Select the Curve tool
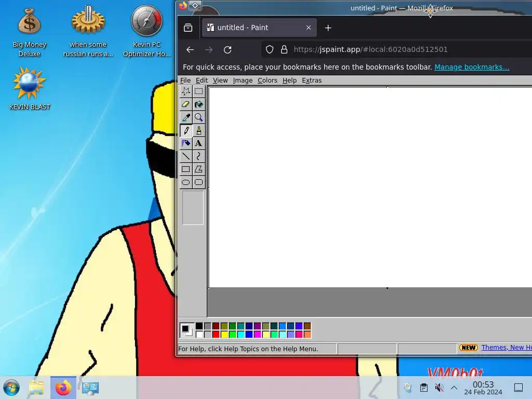Image resolution: width=532 pixels, height=399 pixels. [x=199, y=156]
